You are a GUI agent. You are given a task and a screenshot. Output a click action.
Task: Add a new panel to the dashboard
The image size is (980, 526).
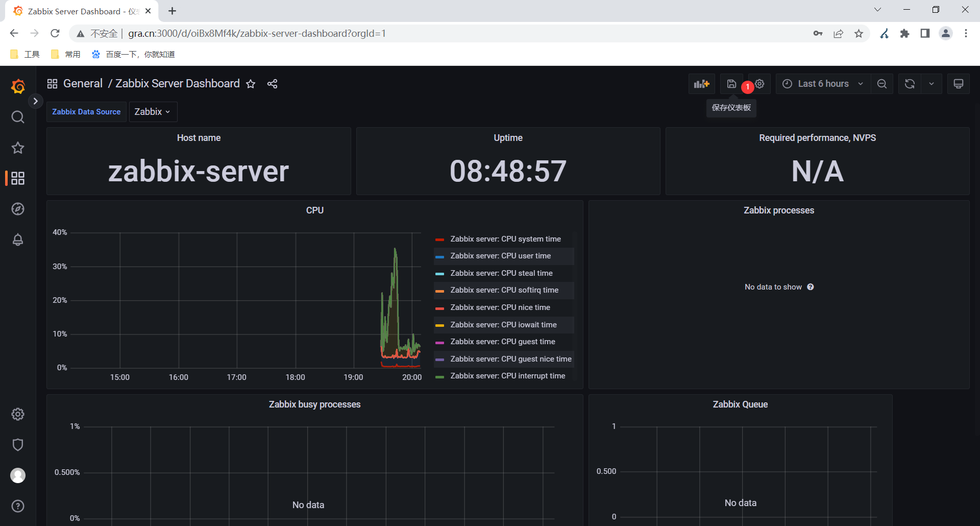point(702,84)
